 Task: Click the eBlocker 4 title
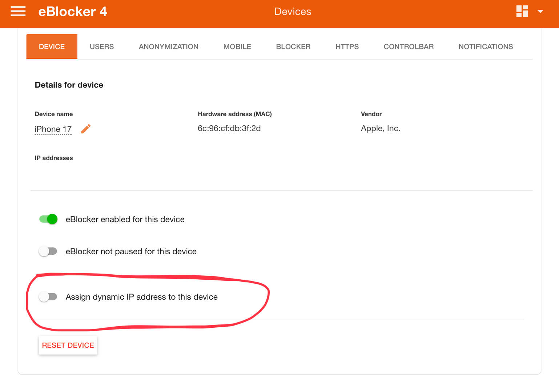73,12
